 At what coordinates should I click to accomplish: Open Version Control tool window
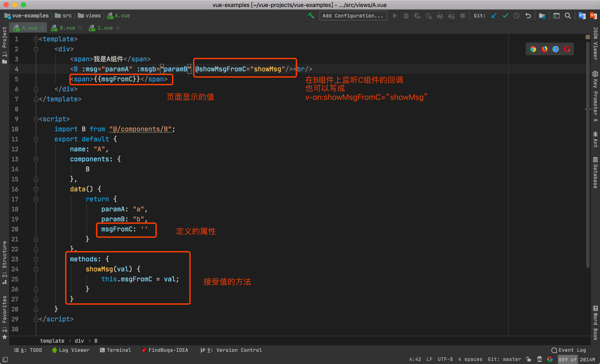pyautogui.click(x=231, y=350)
